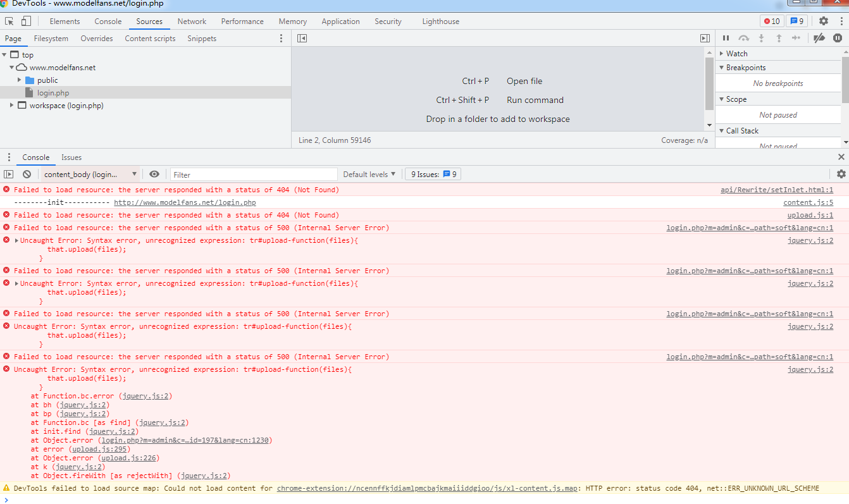The width and height of the screenshot is (849, 504).
Task: Toggle the device toolbar icon
Action: (26, 21)
